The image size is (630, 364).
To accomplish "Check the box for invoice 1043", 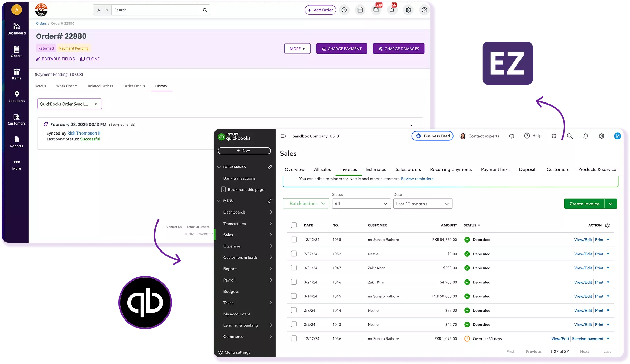I will (294, 324).
